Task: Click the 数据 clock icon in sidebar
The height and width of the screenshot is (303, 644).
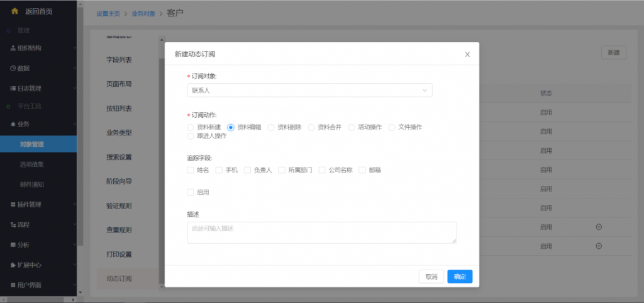Action: pos(13,68)
